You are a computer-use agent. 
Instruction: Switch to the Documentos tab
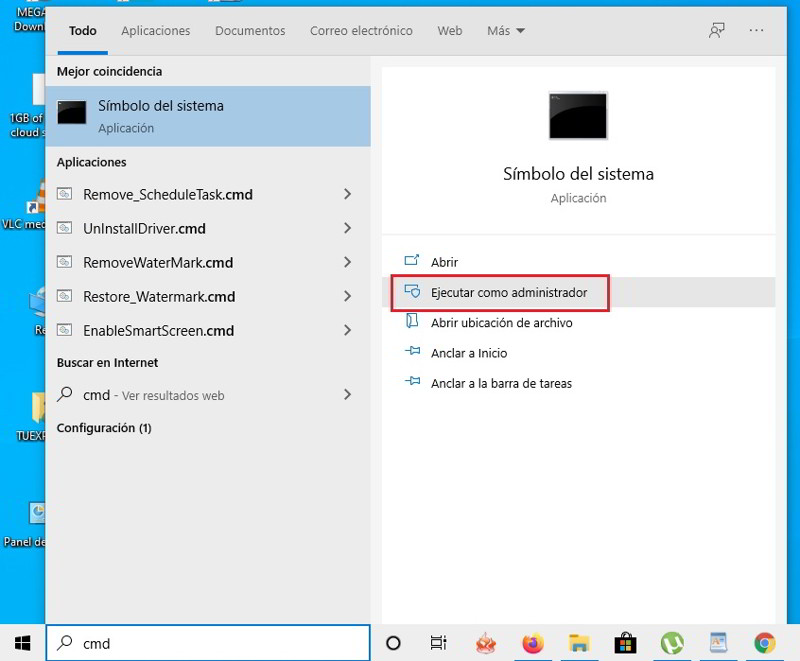pyautogui.click(x=250, y=31)
